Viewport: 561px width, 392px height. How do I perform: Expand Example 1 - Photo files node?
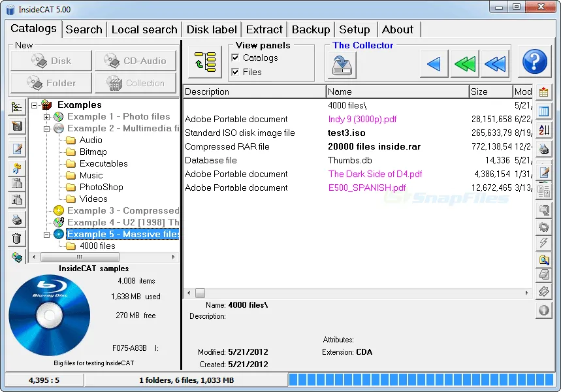click(47, 117)
